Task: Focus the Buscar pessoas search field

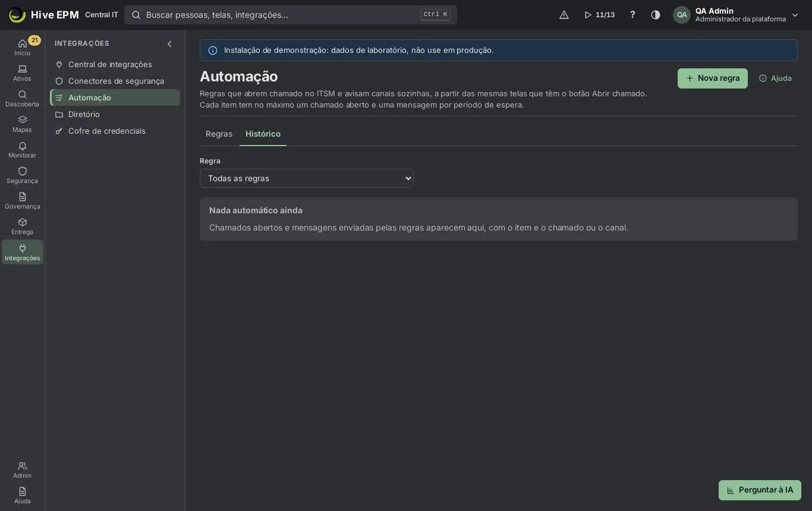Action: (291, 15)
